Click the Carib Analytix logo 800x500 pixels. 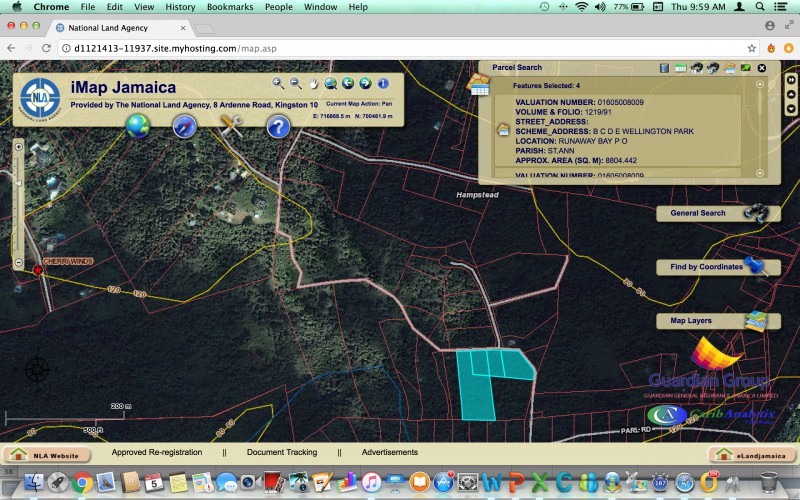tap(712, 415)
